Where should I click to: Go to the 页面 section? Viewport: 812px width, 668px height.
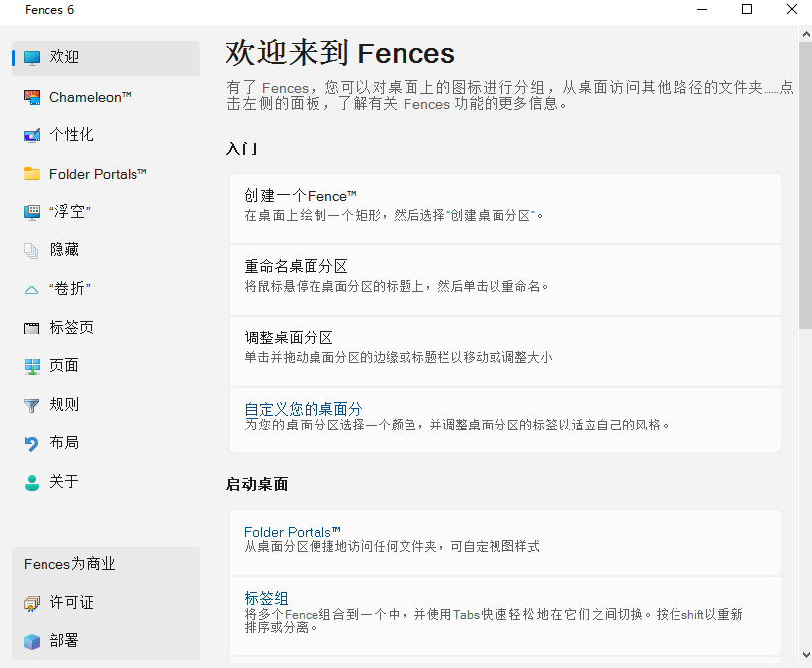tap(106, 366)
